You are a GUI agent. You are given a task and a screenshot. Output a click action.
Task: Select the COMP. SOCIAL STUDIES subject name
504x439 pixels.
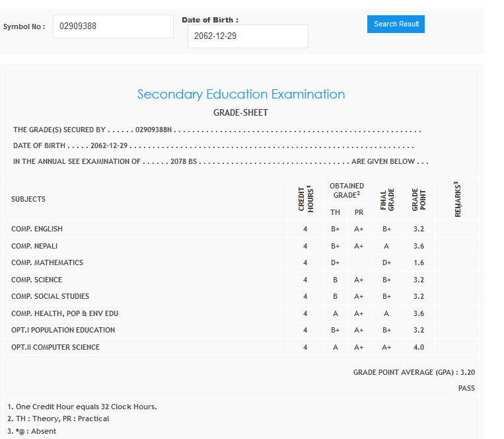[50, 296]
